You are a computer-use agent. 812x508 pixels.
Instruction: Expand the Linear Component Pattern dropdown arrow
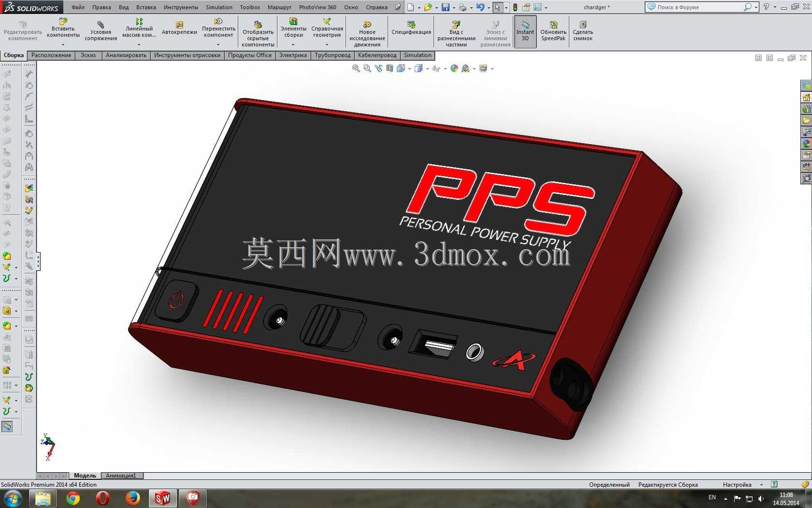[139, 45]
